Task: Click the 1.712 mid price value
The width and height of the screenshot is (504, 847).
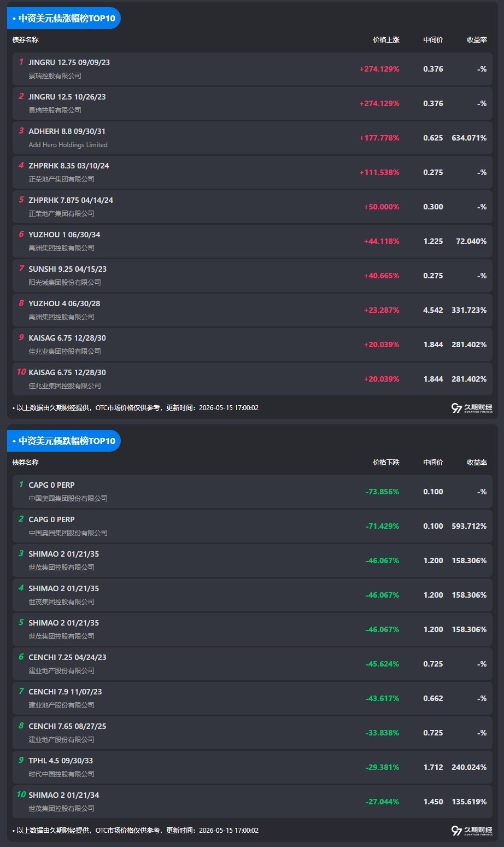Action: (433, 767)
